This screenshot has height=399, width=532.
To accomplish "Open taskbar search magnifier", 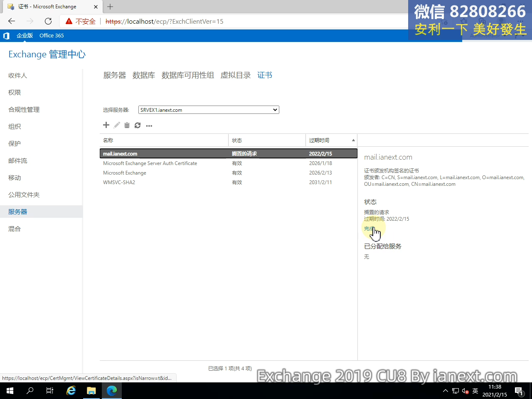I will (x=30, y=391).
